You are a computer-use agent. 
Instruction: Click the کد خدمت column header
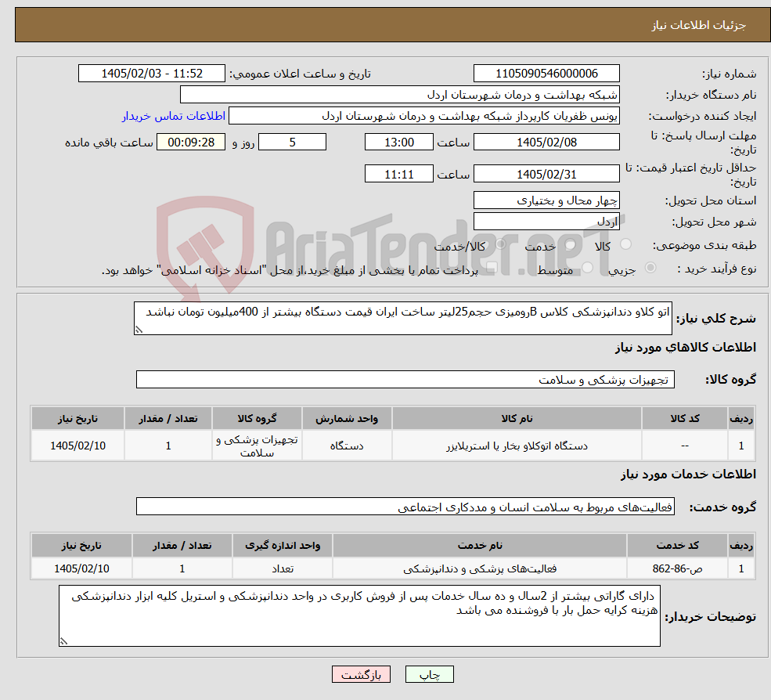pyautogui.click(x=678, y=545)
